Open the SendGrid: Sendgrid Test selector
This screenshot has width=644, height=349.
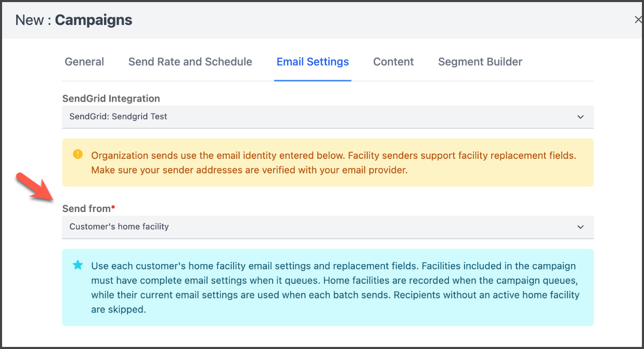click(x=328, y=117)
